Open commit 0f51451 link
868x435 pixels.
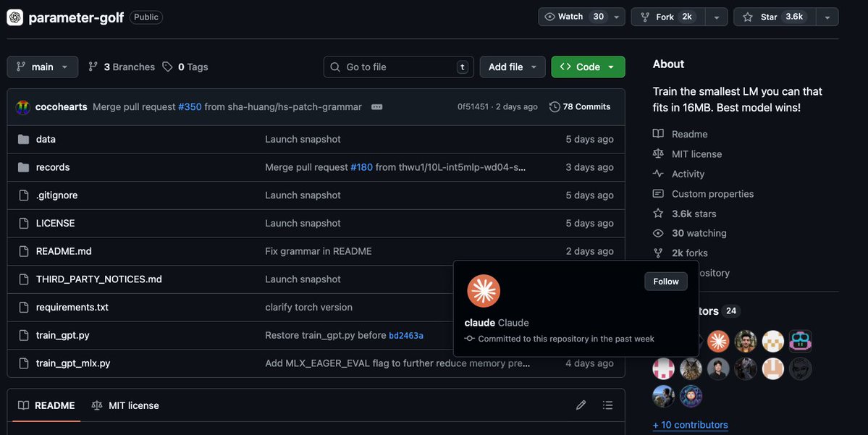click(x=473, y=107)
